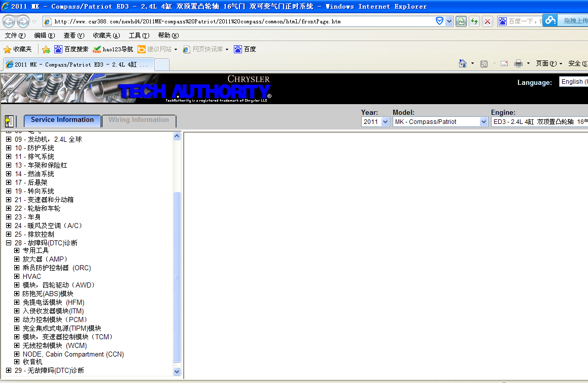Expand 24 - 暖风及空调 (A/C) node

pyautogui.click(x=9, y=226)
